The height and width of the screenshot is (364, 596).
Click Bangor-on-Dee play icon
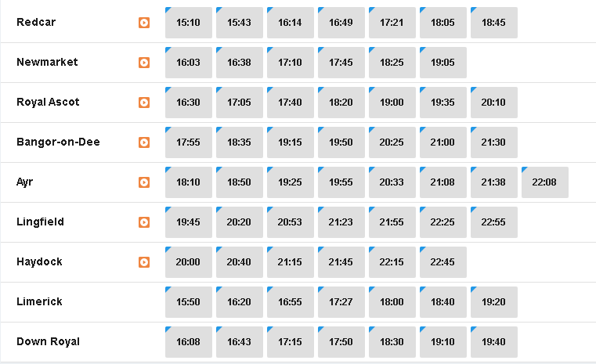pos(143,142)
